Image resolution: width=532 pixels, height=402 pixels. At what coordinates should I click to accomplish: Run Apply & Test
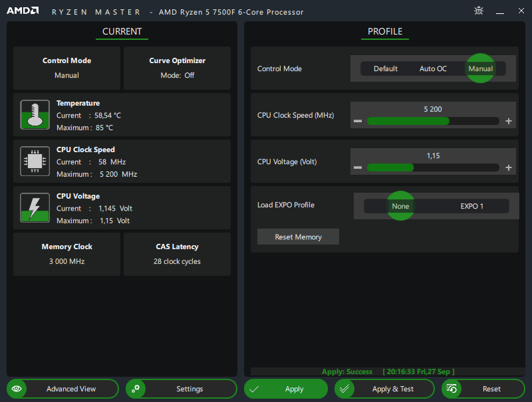click(x=384, y=389)
